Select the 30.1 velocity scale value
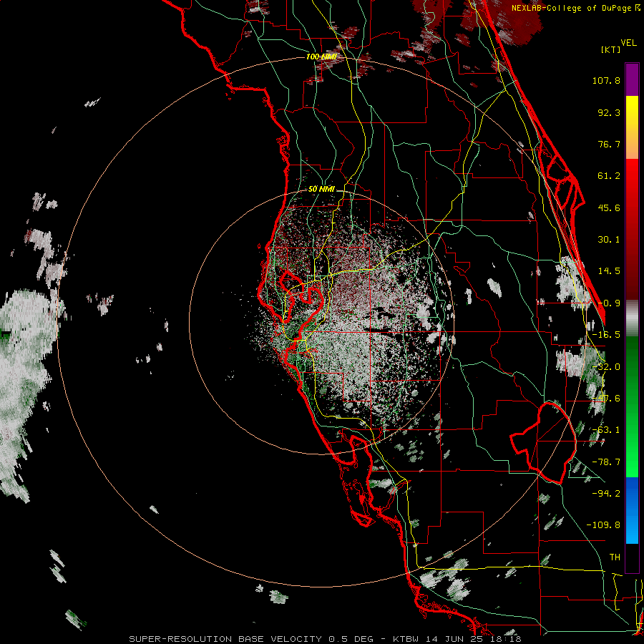Viewport: 644px width, 644px height. click(x=609, y=240)
